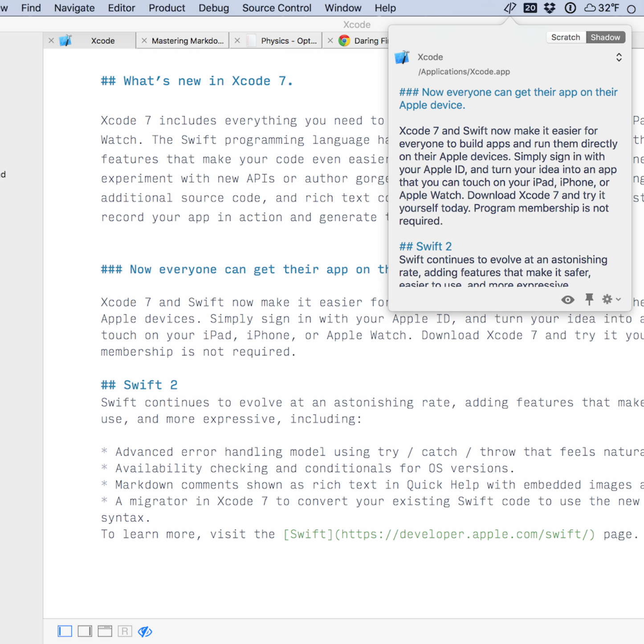The height and width of the screenshot is (644, 644).
Task: Click the document icon in Physics tab
Action: click(251, 41)
